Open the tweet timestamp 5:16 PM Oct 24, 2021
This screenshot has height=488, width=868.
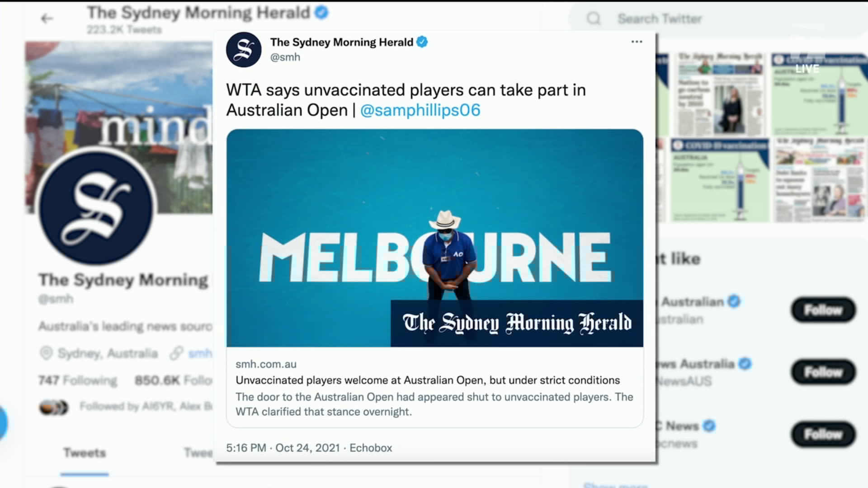[x=283, y=448]
